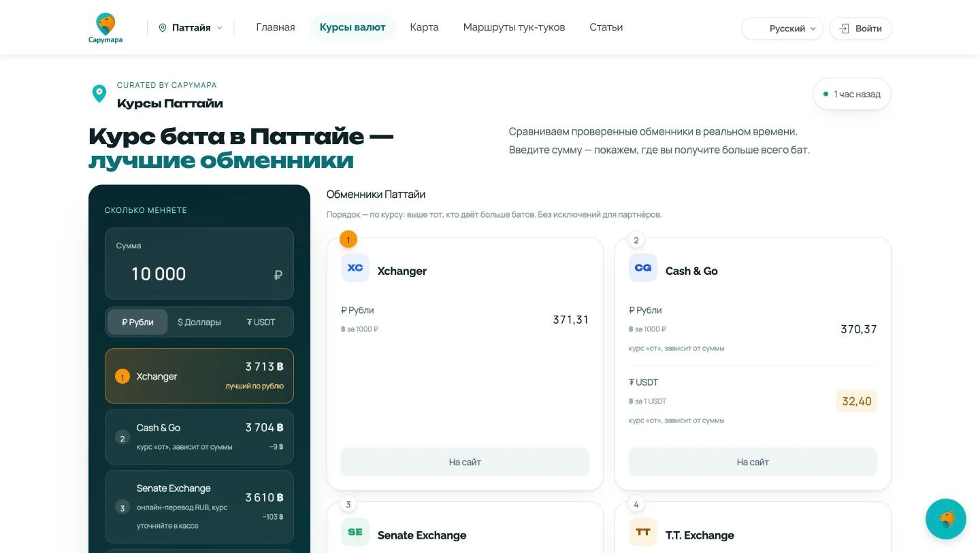
Task: Click the rank 3 badge on the Senate Exchange card
Action: click(x=348, y=504)
